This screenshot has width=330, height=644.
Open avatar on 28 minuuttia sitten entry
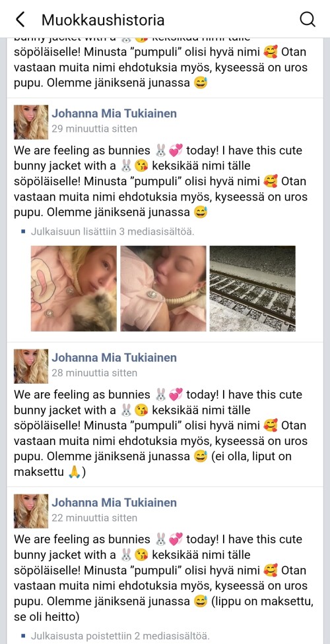(x=31, y=366)
